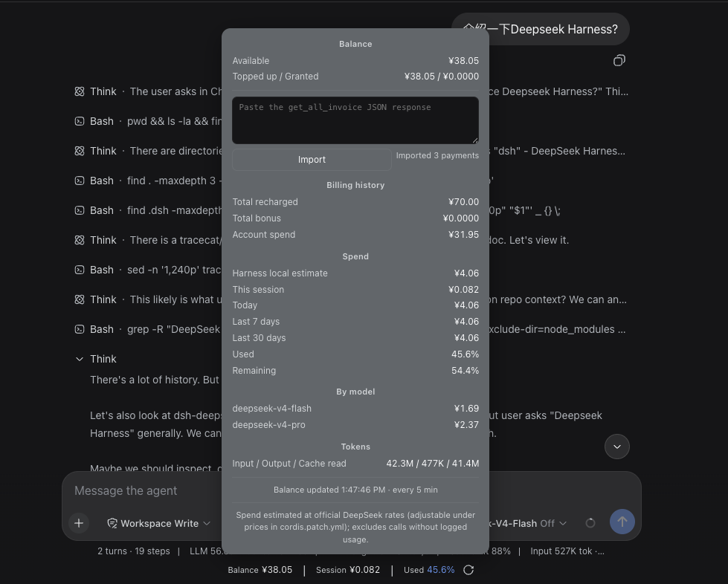
Task: Click the 'Input / Output / Cache read' label
Action: click(289, 464)
